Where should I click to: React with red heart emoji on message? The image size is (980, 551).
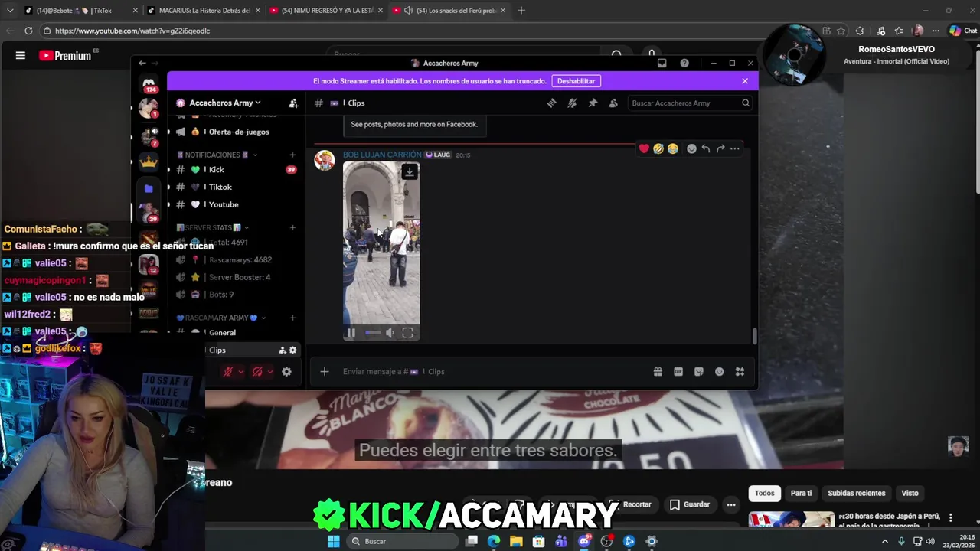[644, 148]
